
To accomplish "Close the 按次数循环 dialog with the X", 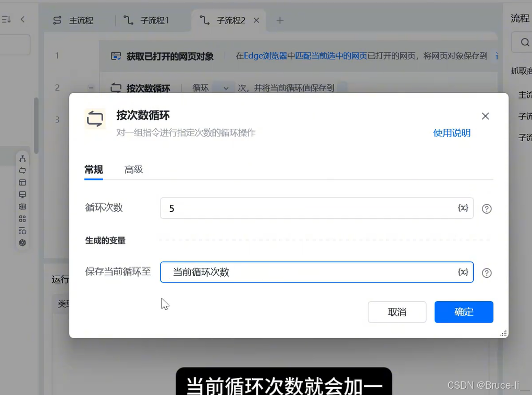I will click(x=485, y=116).
